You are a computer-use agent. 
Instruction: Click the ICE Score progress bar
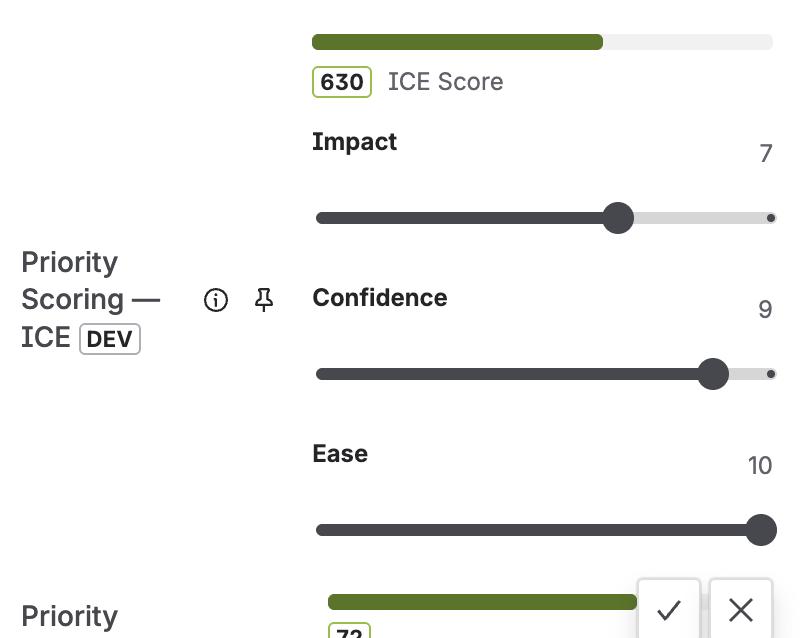[543, 41]
